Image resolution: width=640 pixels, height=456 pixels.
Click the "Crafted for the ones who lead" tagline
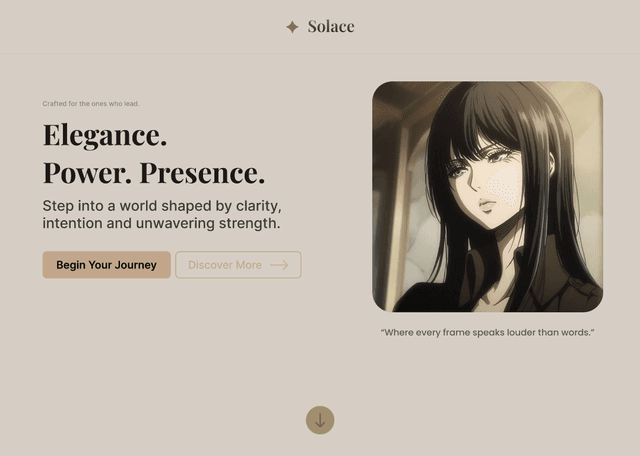click(x=91, y=104)
